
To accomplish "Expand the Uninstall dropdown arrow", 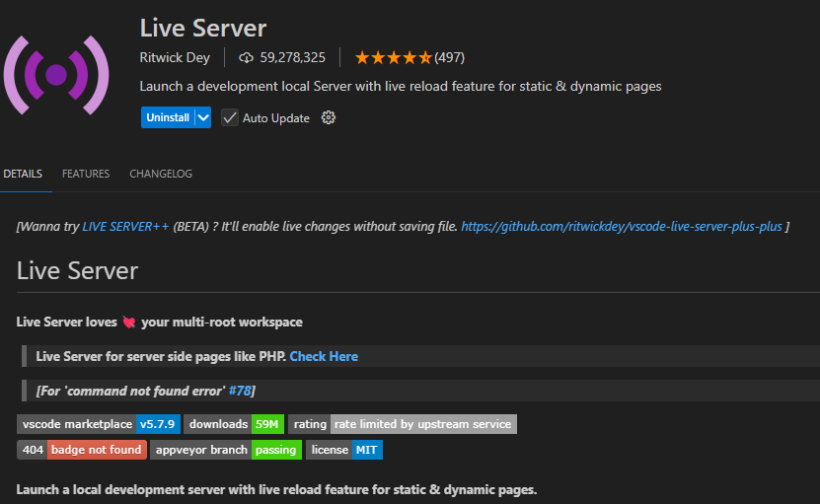I will tap(203, 118).
